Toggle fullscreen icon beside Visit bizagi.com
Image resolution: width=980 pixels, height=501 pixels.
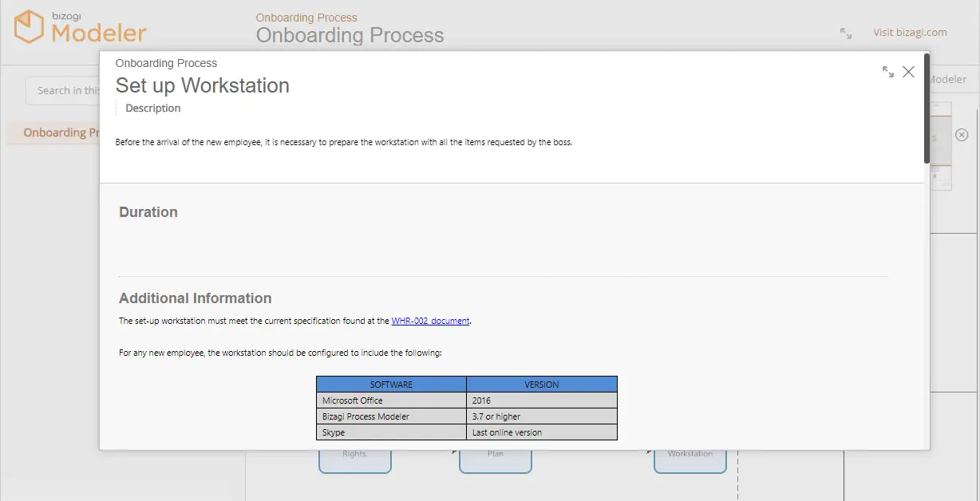pos(846,33)
